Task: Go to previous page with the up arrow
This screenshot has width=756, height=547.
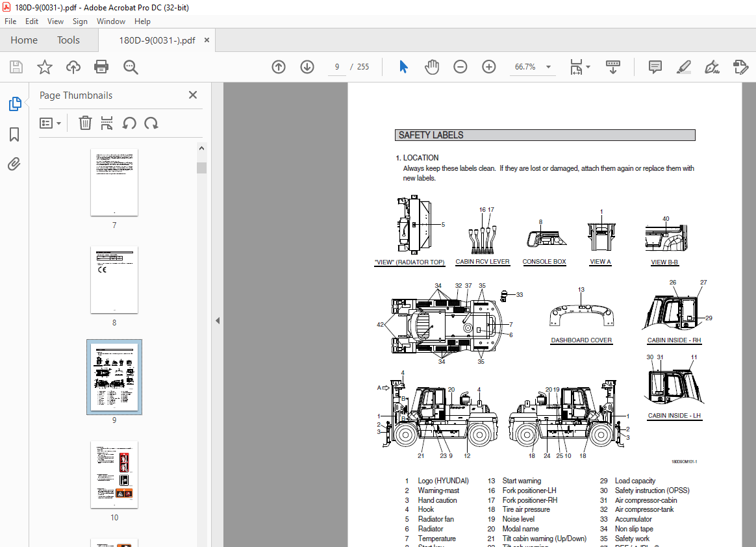Action: coord(279,67)
